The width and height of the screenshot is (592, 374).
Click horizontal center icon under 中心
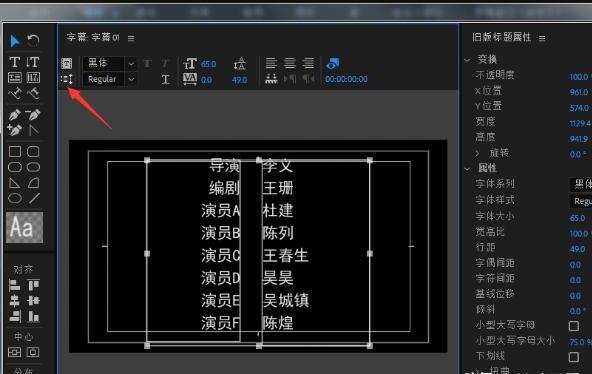coord(33,352)
